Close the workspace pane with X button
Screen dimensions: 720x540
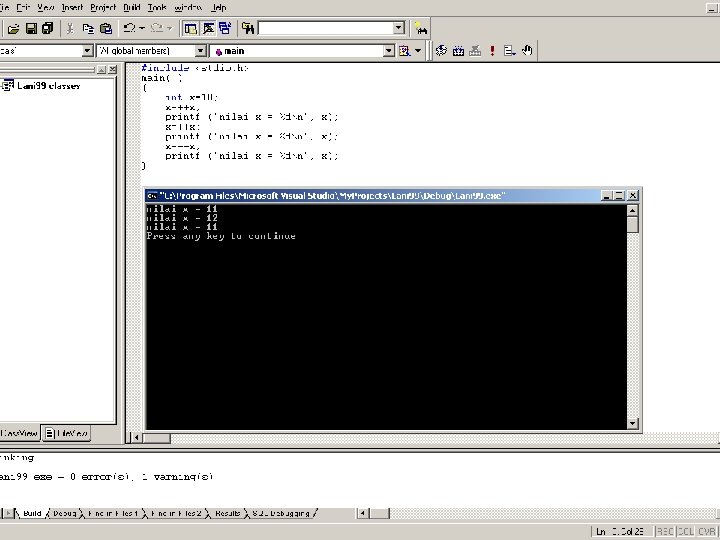click(x=112, y=69)
